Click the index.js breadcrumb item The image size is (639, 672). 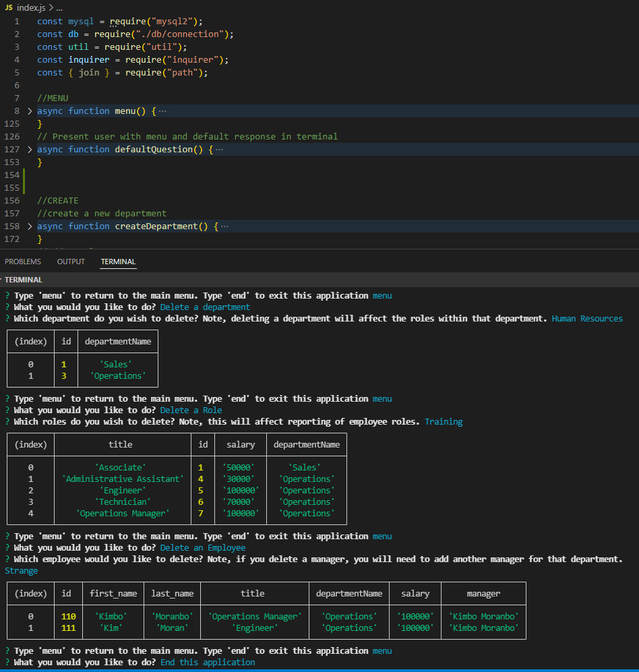[x=31, y=7]
